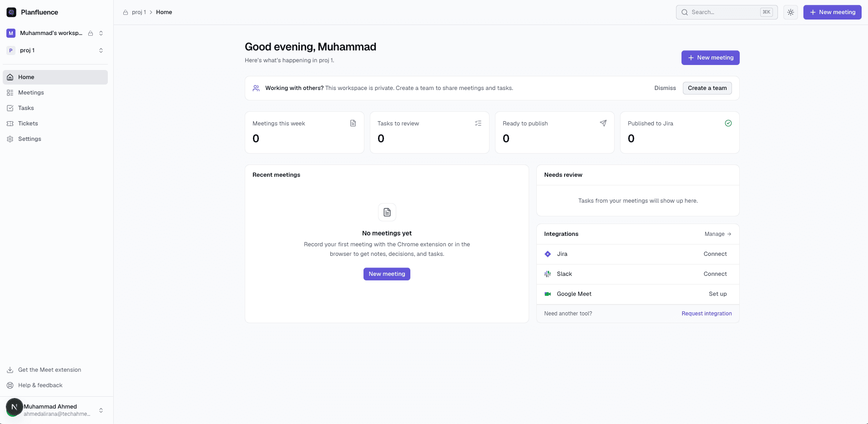Click the No meetings yet document icon
This screenshot has width=868, height=424.
tap(387, 212)
